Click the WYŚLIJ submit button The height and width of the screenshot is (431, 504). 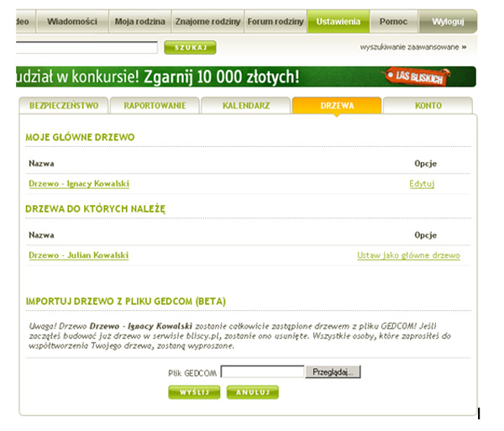(x=194, y=392)
